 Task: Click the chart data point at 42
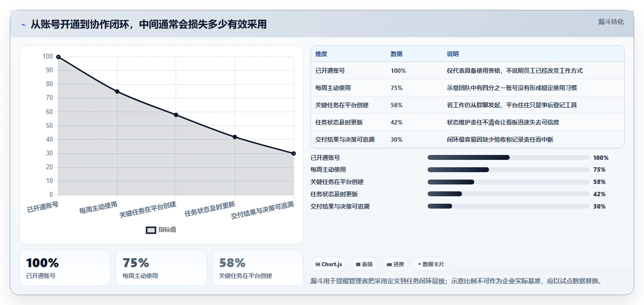point(235,137)
